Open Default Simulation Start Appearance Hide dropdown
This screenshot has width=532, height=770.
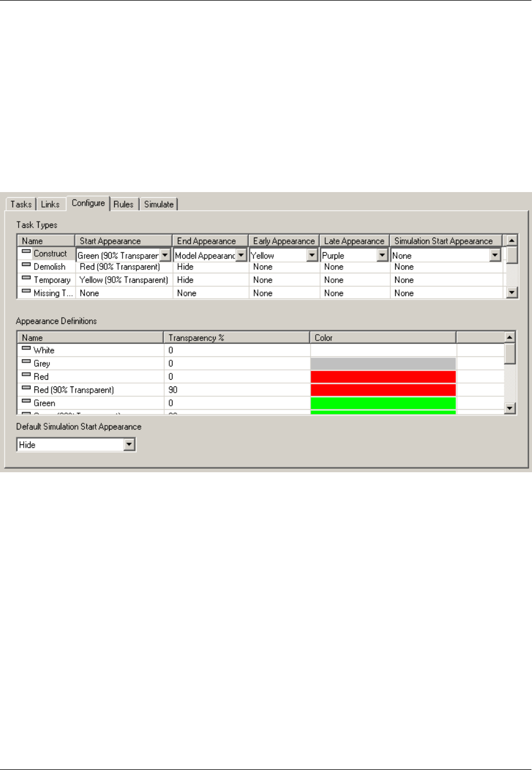click(129, 445)
